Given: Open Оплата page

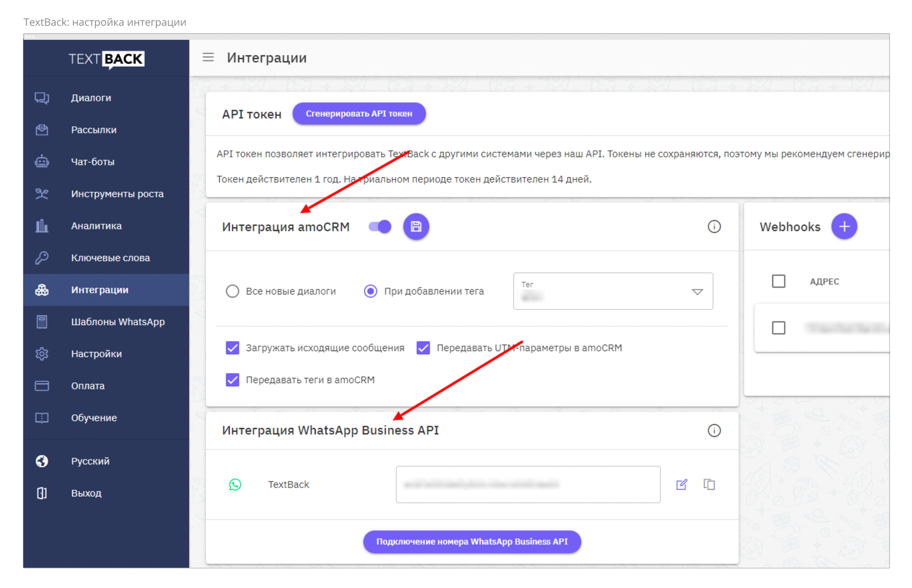Looking at the screenshot, I should (106, 386).
